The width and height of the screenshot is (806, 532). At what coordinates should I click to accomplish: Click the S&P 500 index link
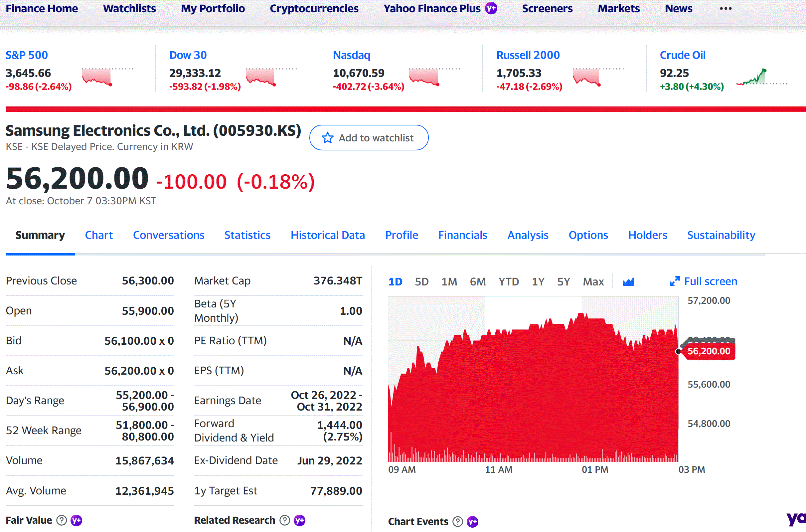27,55
